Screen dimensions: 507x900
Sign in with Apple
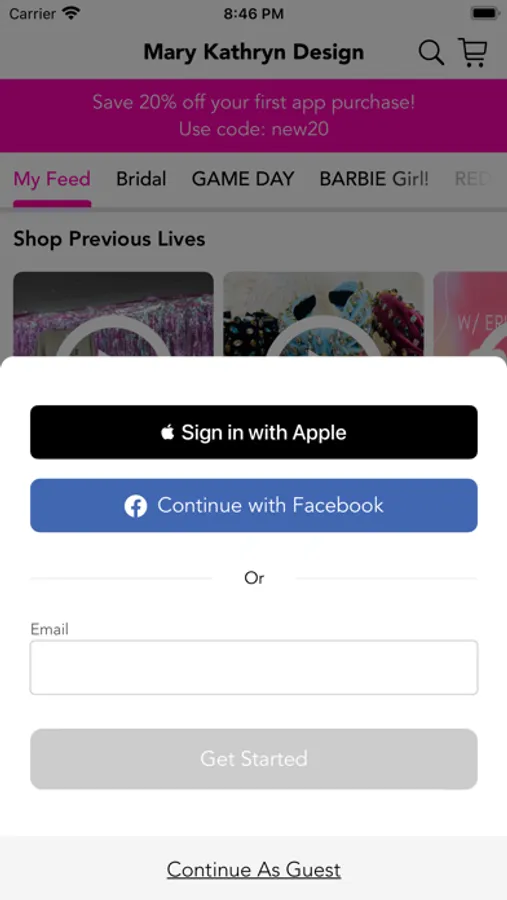click(254, 432)
